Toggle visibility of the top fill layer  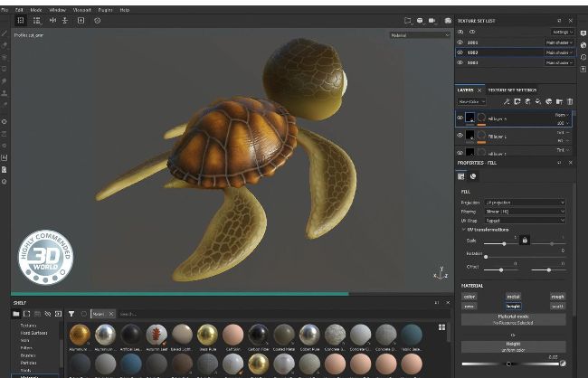pos(460,118)
